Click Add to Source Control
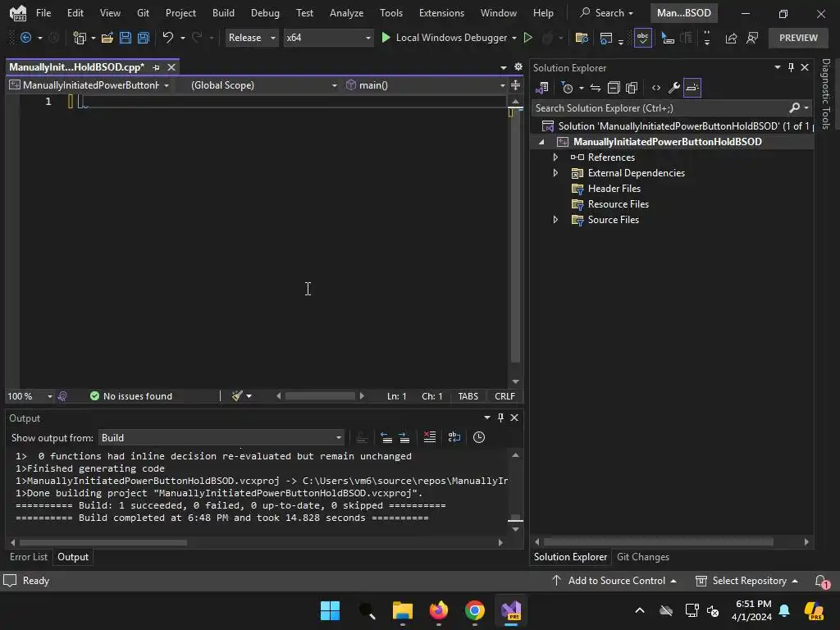Viewport: 840px width, 630px height. pyautogui.click(x=614, y=581)
